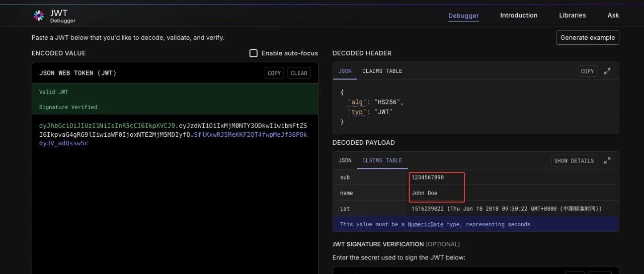This screenshot has width=644, height=274.
Task: Copy the decoded header JSON
Action: 587,71
